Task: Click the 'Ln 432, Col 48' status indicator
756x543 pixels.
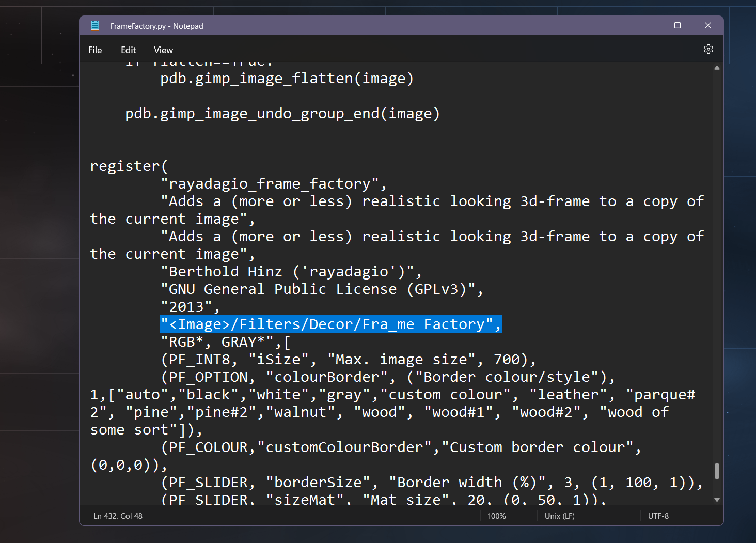Action: click(118, 516)
